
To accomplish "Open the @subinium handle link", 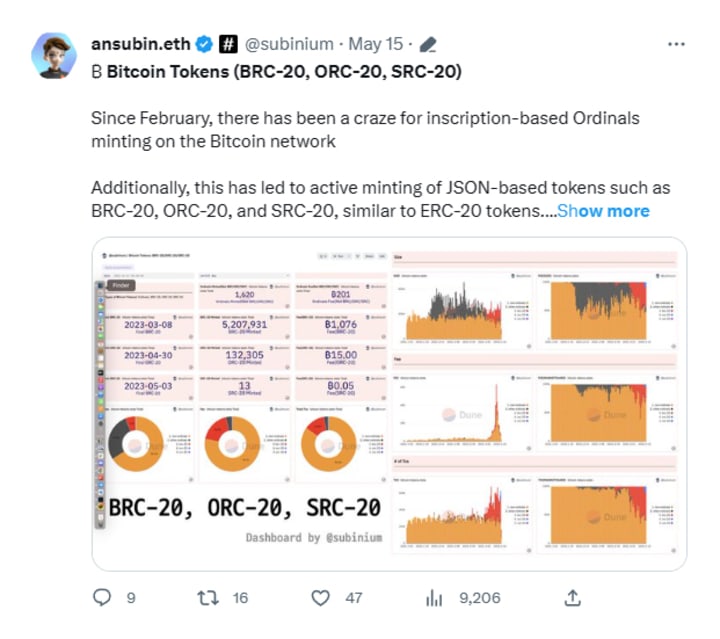I will pos(289,44).
